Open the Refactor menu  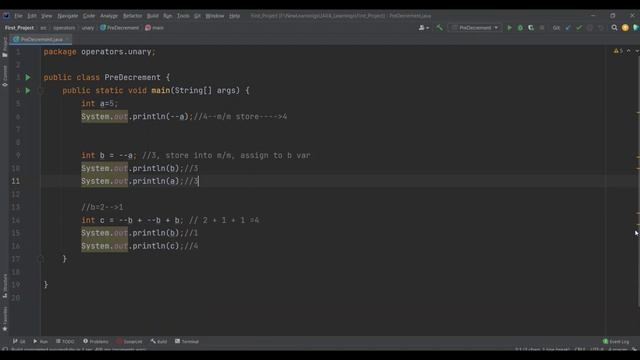point(132,16)
